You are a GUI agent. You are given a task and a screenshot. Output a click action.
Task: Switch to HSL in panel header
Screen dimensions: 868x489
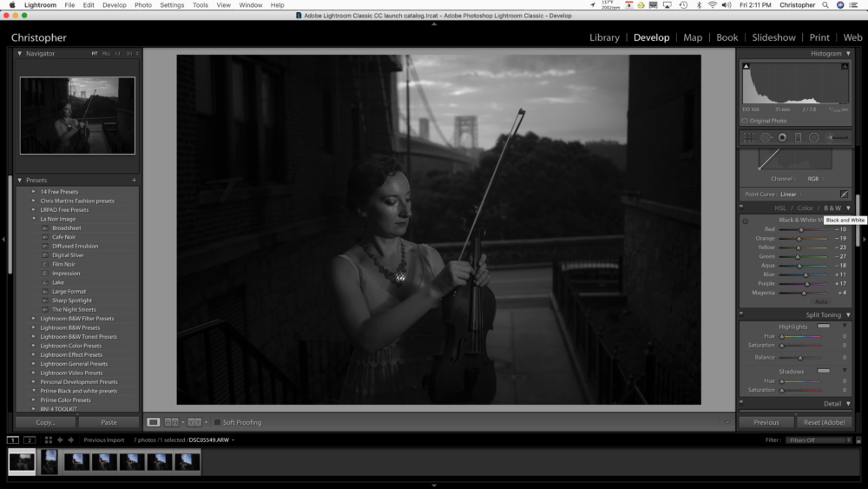780,208
